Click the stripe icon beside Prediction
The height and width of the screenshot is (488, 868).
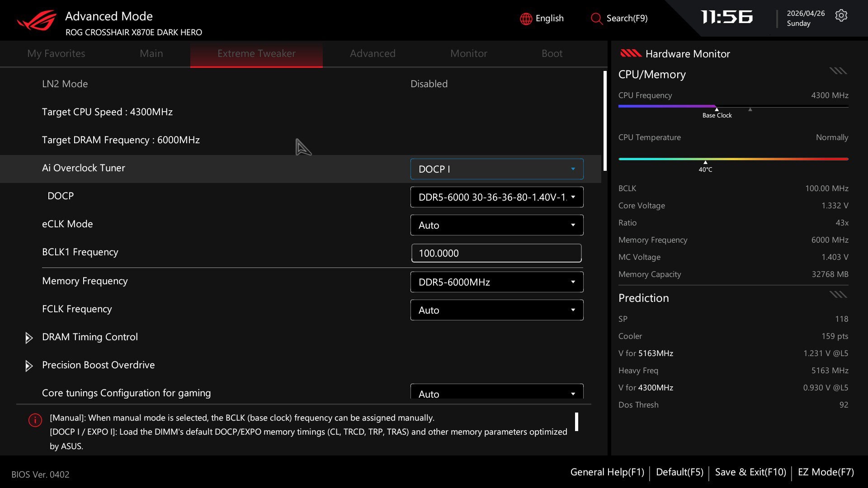coord(838,295)
